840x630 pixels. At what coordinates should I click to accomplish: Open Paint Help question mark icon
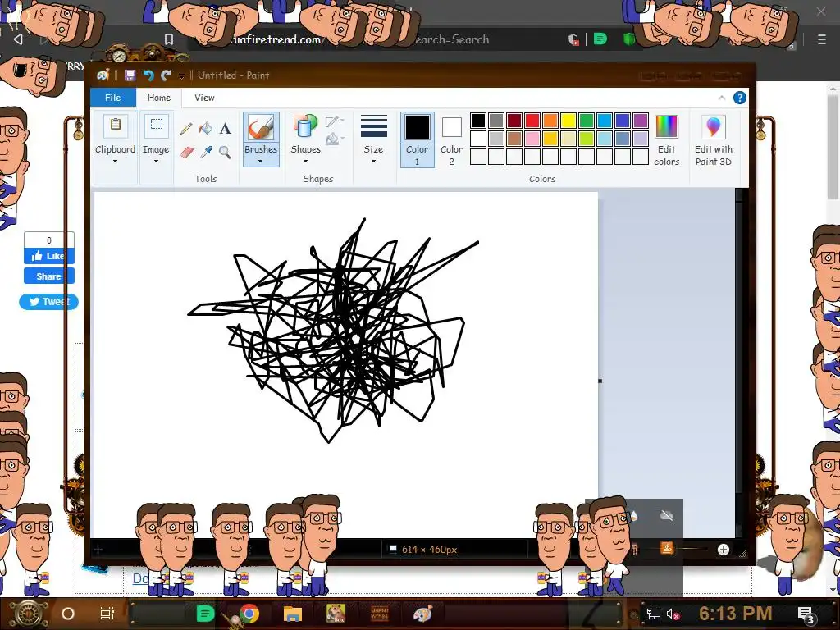click(x=740, y=98)
